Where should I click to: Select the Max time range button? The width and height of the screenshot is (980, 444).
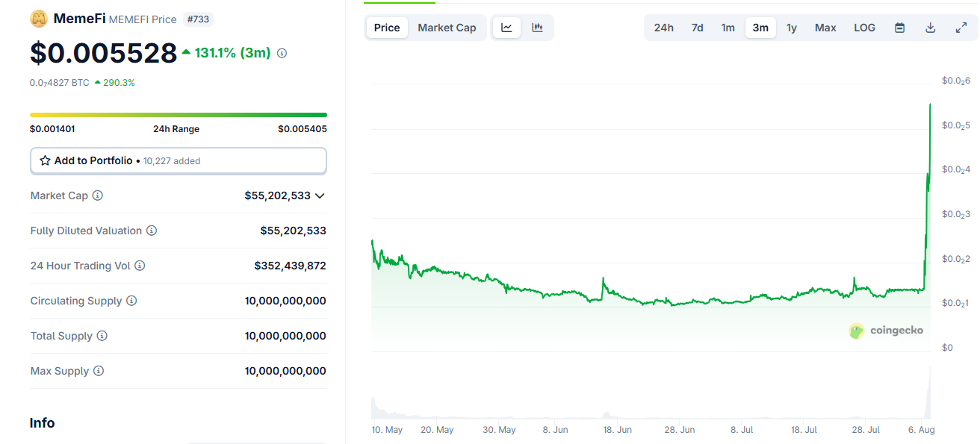coord(825,27)
